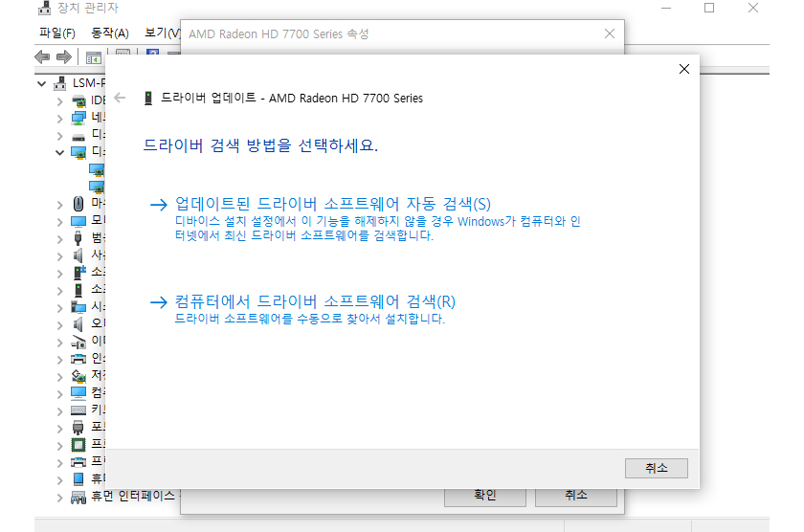
Task: Choose 컴퓨터에서 드라이버 소프트웨어 검색(R)
Action: click(315, 300)
